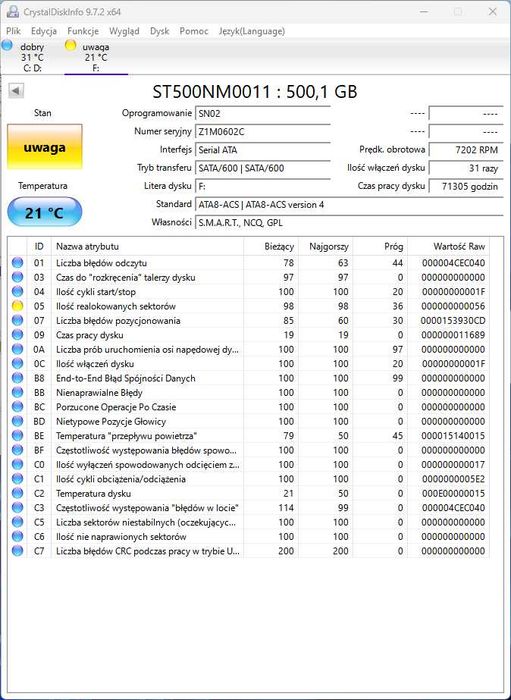Click the 'Najgorszy' column header
Viewport: 511px width, 700px height.
point(325,246)
